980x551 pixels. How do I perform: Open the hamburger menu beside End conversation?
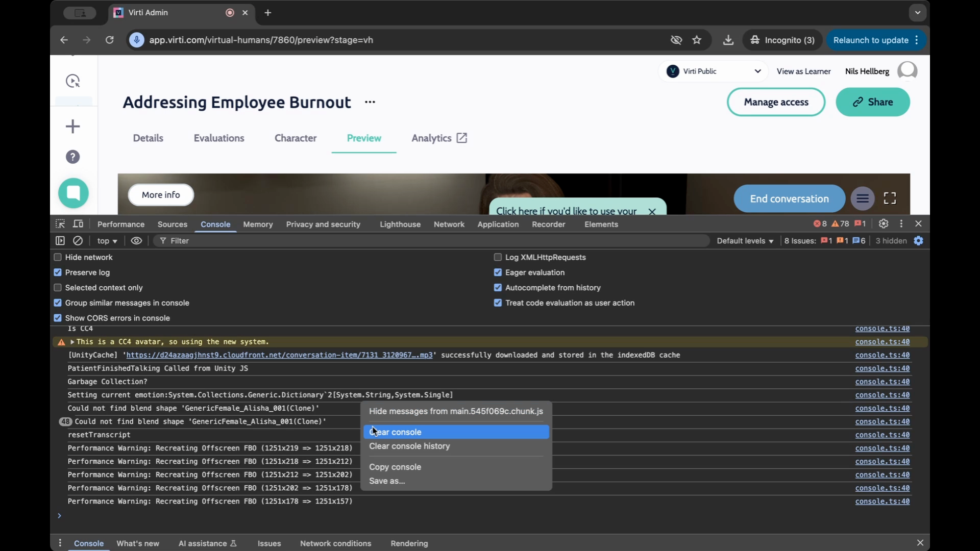863,198
